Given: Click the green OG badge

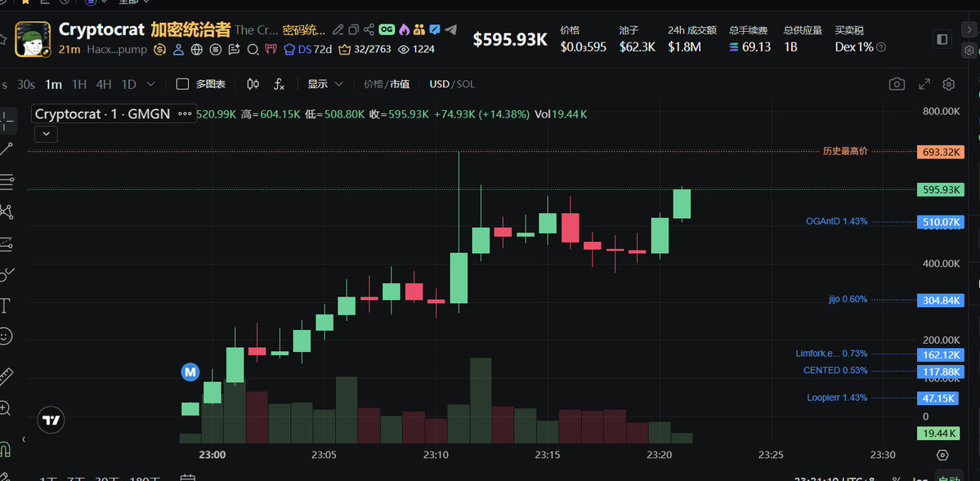Looking at the screenshot, I should point(387,29).
